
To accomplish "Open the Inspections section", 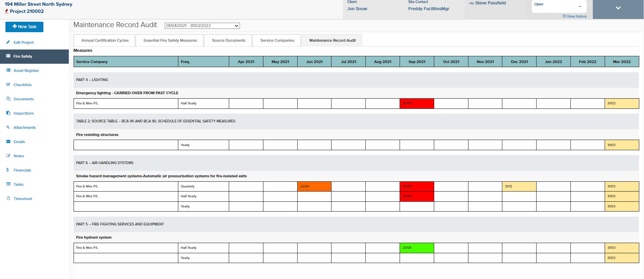I will (23, 113).
